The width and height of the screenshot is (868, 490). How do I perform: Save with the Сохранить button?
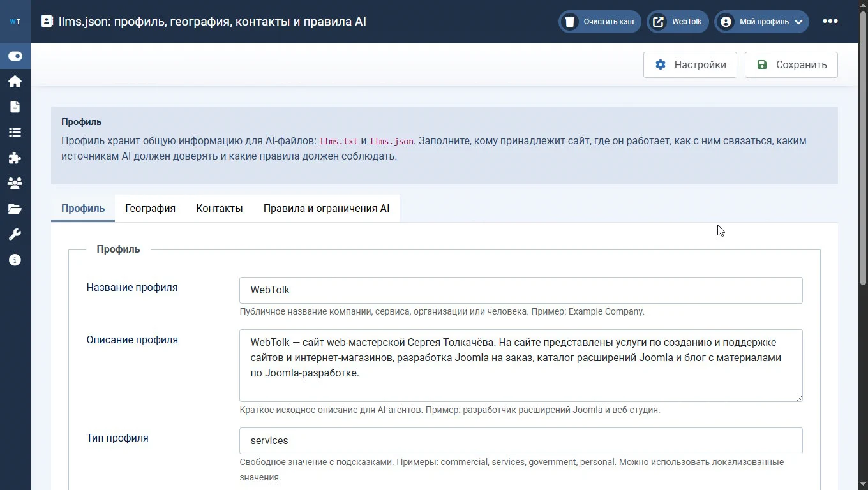coord(791,64)
